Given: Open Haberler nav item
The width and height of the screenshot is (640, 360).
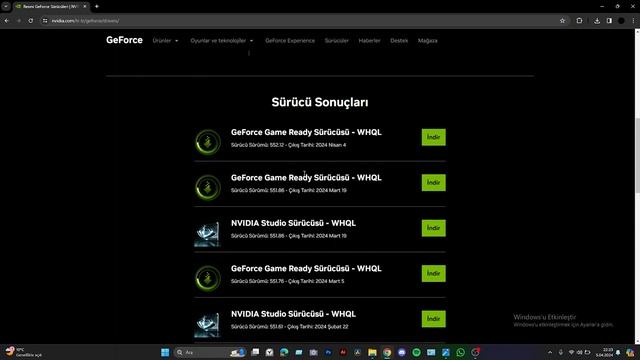Looking at the screenshot, I should (369, 40).
